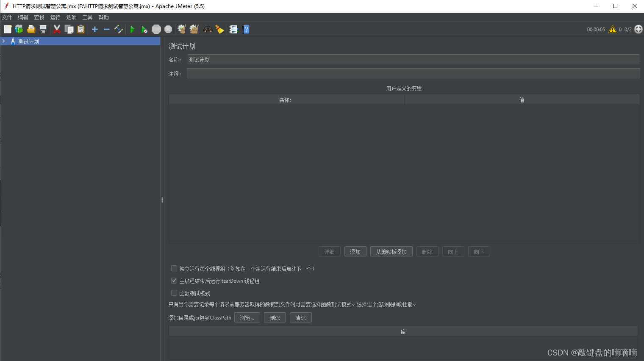This screenshot has width=644, height=361.
Task: Enable the functional test mode checkbox
Action: click(x=174, y=293)
